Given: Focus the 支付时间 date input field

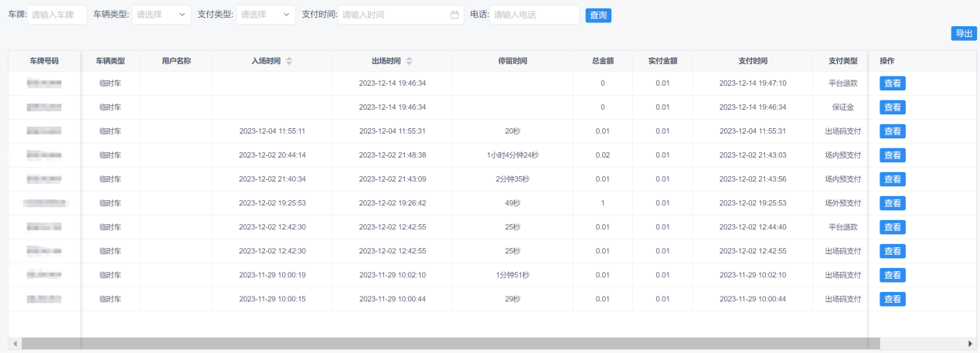Looking at the screenshot, I should [401, 15].
